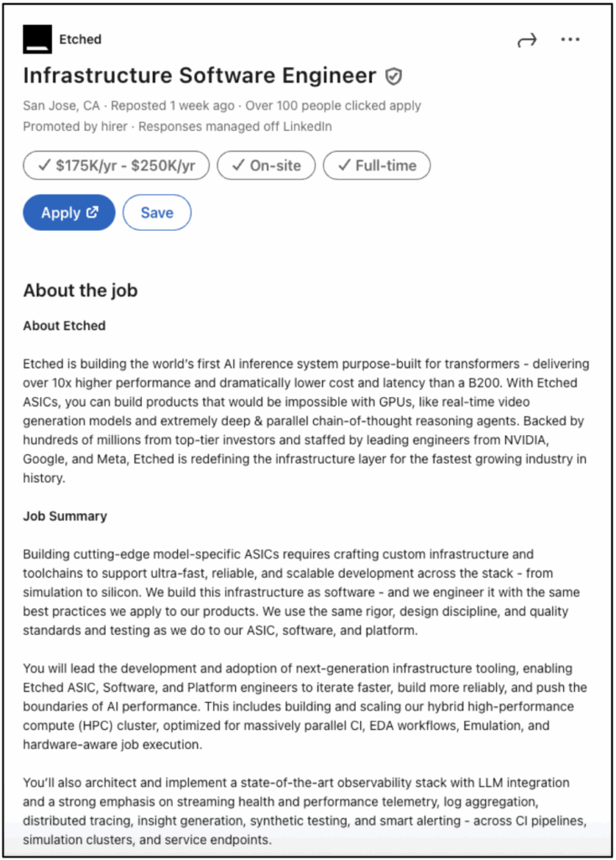Select the On-site workplace chip
The image size is (616, 860).
pos(266,165)
